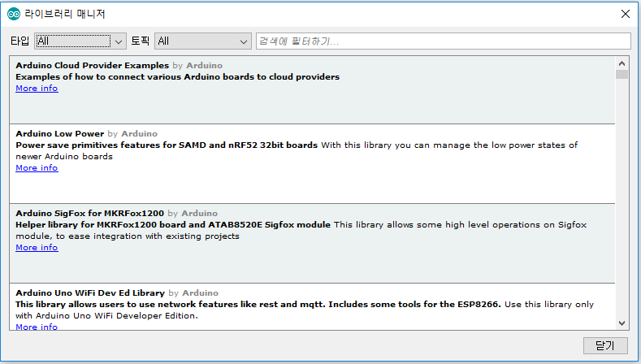Open the 토픽 (Topic) dropdown
The image size is (641, 364).
203,41
